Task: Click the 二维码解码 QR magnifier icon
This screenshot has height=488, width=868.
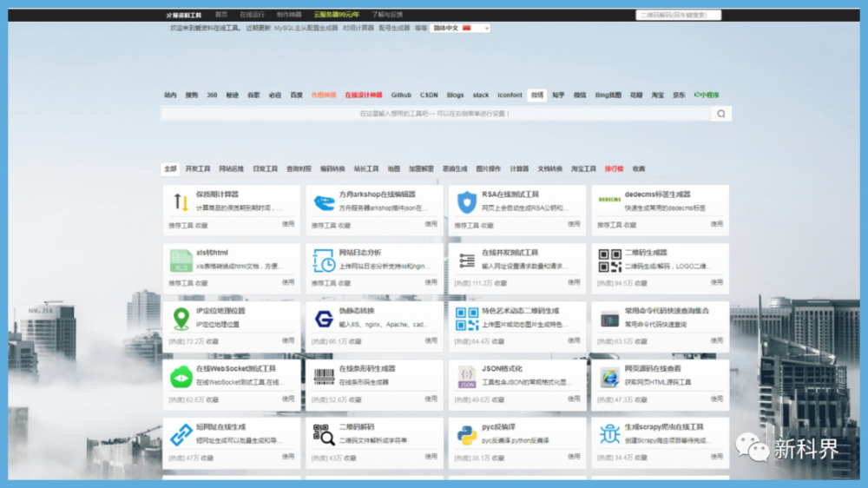Action: pyautogui.click(x=324, y=435)
